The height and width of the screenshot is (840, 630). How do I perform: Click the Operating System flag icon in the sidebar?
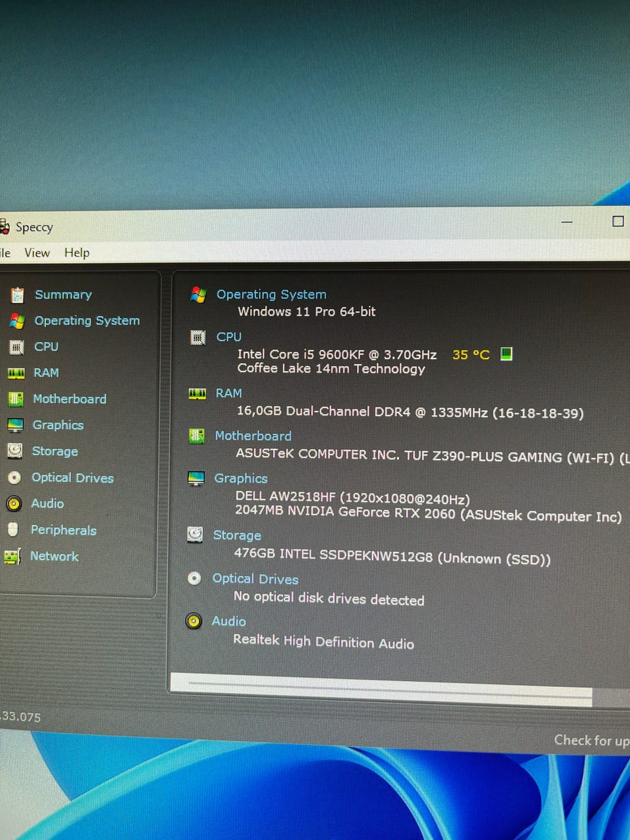[x=17, y=321]
